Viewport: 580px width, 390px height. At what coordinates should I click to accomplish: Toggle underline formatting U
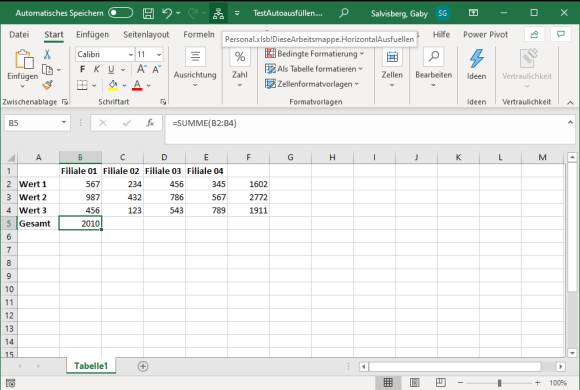point(111,70)
